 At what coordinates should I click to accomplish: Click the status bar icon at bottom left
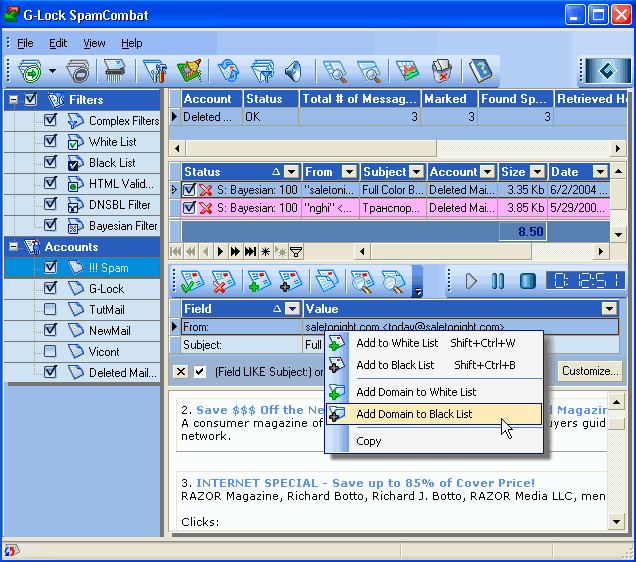pyautogui.click(x=10, y=551)
